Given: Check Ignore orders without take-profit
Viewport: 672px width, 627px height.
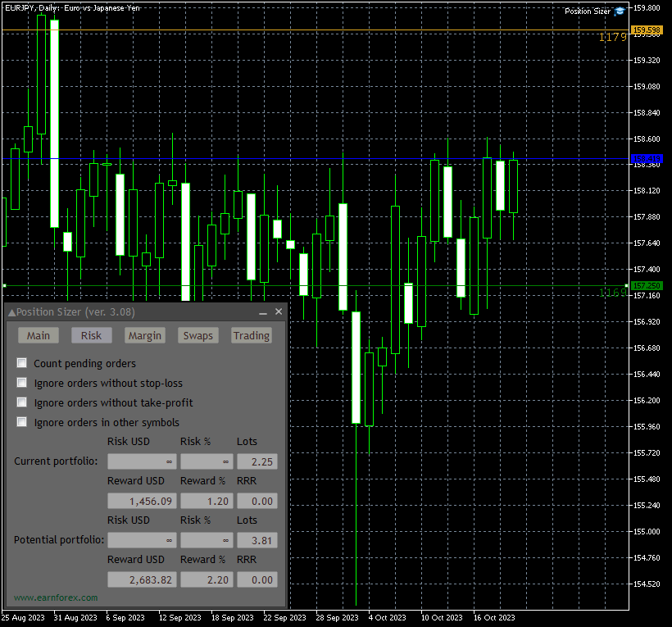Looking at the screenshot, I should pyautogui.click(x=21, y=402).
